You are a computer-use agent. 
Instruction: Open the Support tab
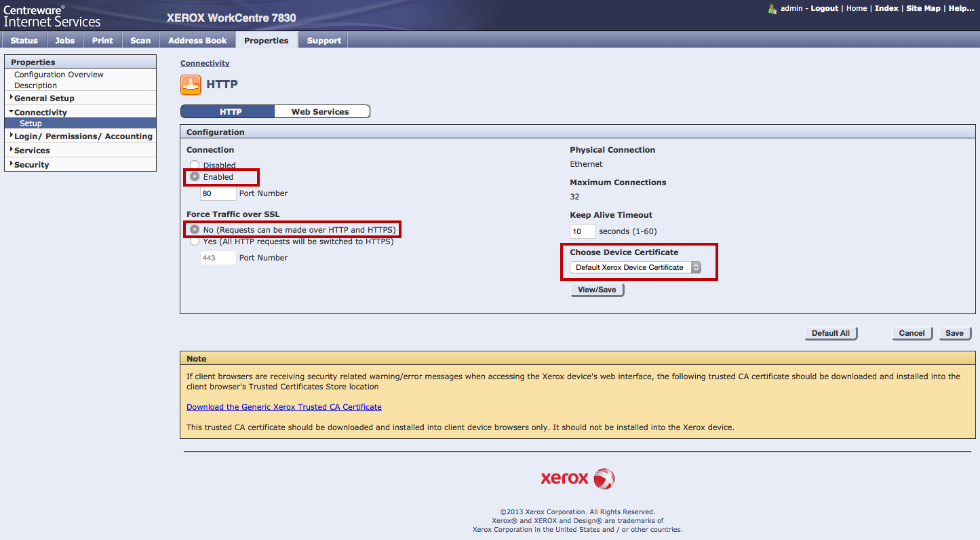(324, 40)
